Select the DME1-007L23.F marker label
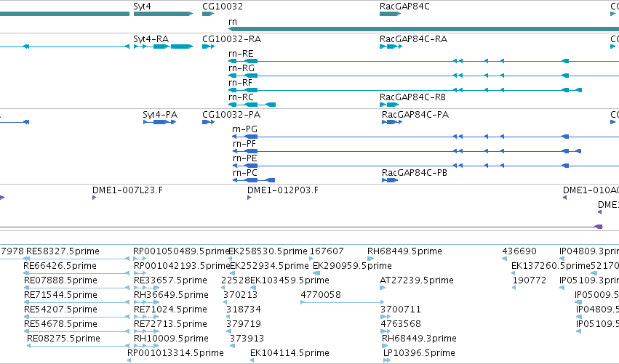619x364 pixels. point(127,190)
